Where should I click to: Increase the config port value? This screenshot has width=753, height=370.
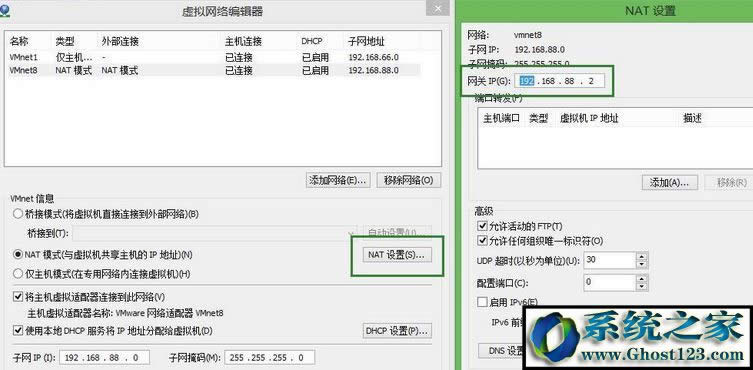(x=642, y=278)
